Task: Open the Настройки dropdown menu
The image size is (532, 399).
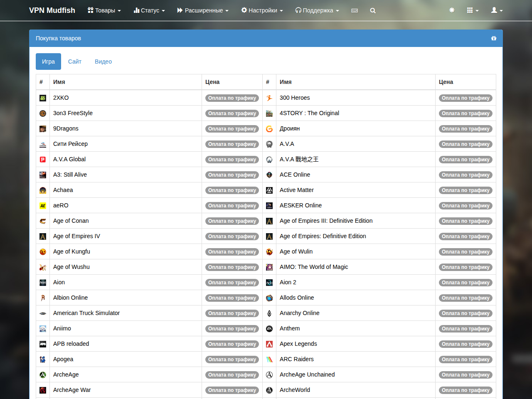Action: (262, 10)
